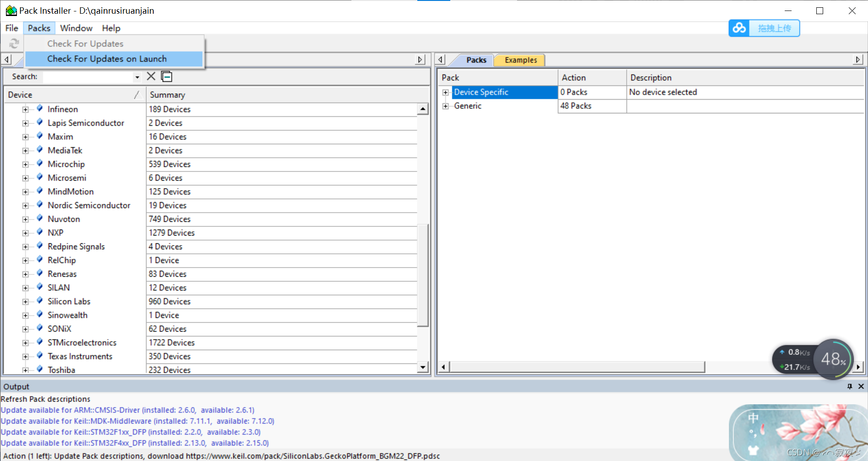
Task: Click the collapse all tree icon
Action: (167, 76)
